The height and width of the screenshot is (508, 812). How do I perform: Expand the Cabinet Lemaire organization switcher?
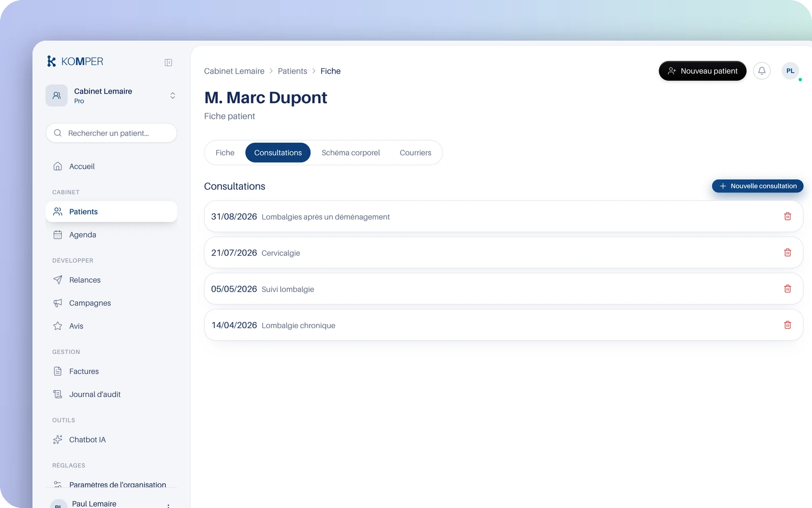pyautogui.click(x=111, y=96)
